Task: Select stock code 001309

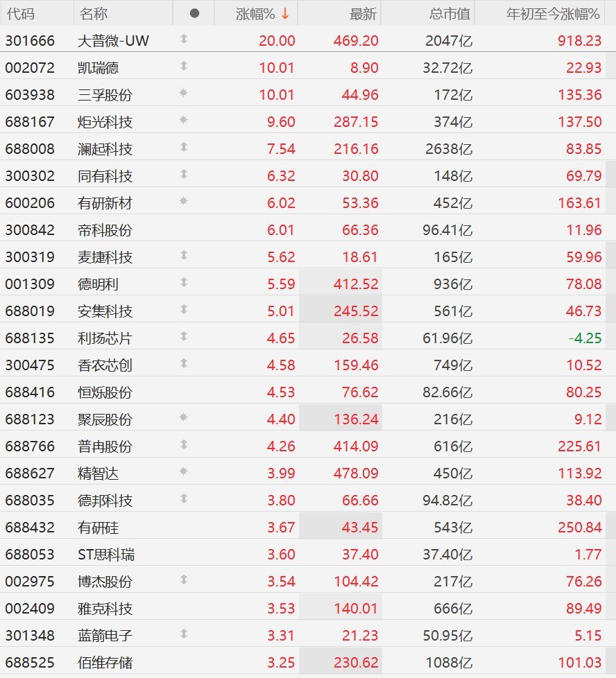Action: (30, 284)
